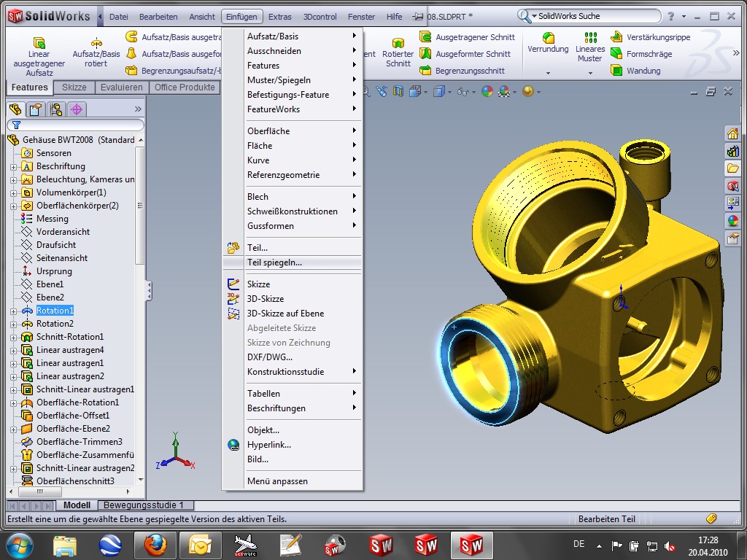Screen dimensions: 747x560
Task: Click the SolidWorks Suche search field
Action: [600, 16]
